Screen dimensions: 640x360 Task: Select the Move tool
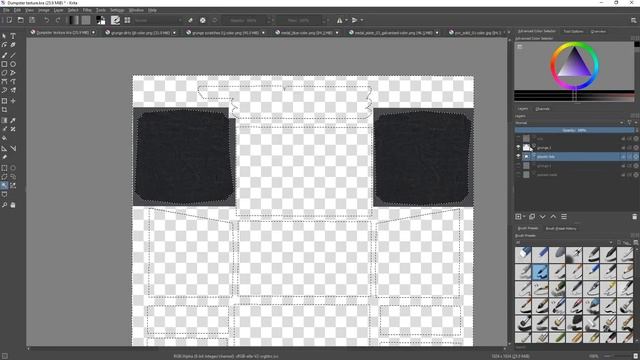click(13, 101)
